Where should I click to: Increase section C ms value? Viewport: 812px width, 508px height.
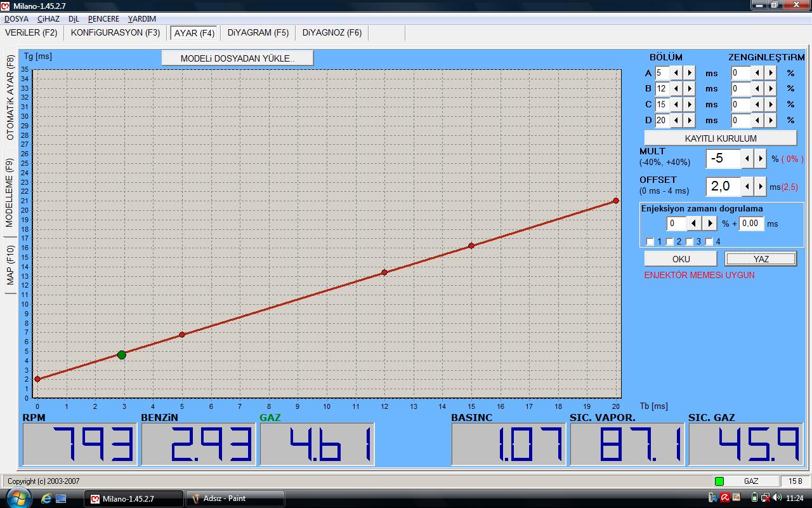tap(690, 104)
